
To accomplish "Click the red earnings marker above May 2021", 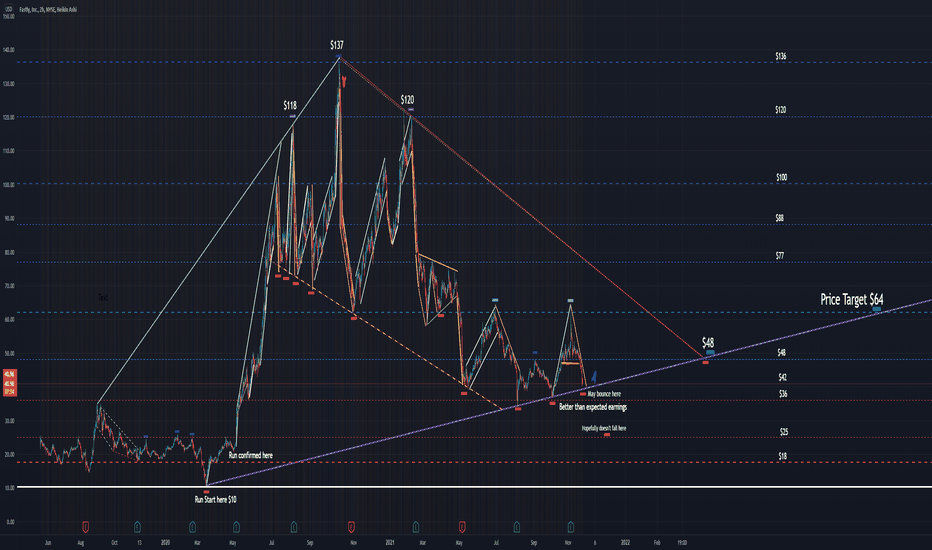I will (462, 526).
